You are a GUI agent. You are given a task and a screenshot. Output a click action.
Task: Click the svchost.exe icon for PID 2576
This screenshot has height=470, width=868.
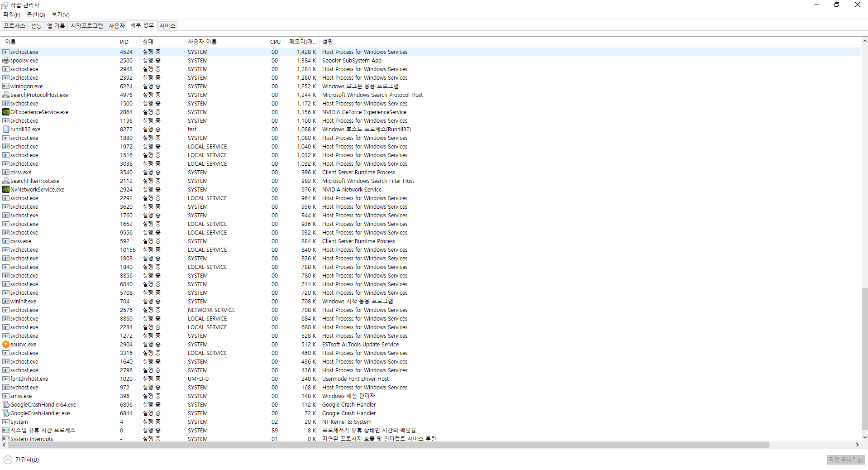click(6, 310)
